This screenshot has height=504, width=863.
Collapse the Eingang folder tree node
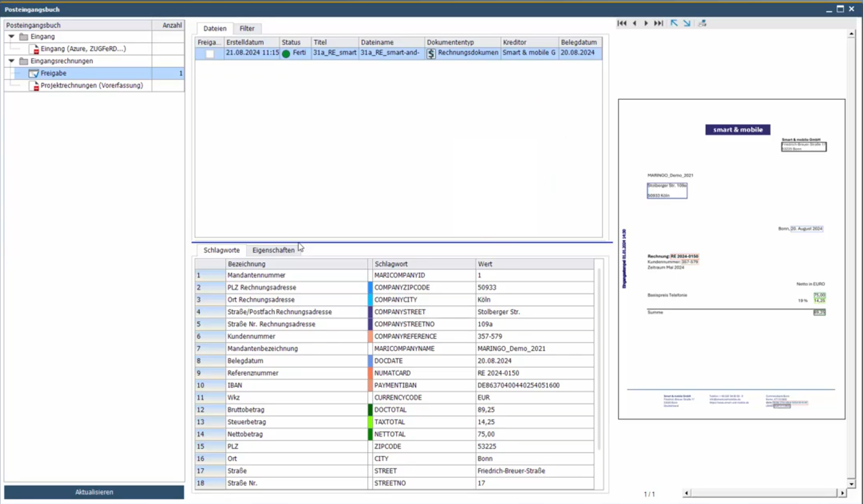coord(11,37)
